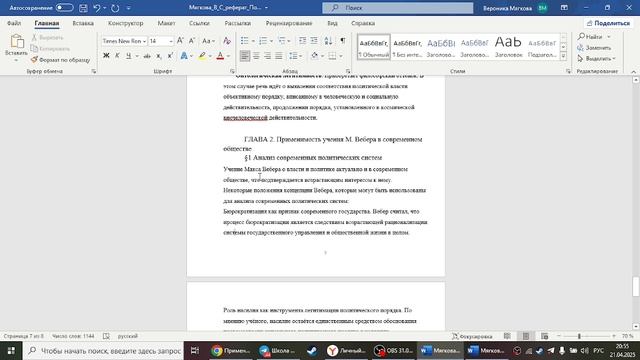Align text left
The height and width of the screenshot is (360, 640).
244,56
